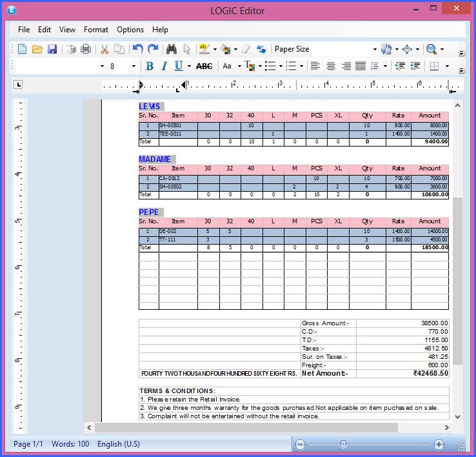Click the table borders icon
This screenshot has width=476, height=457.
coord(435,66)
